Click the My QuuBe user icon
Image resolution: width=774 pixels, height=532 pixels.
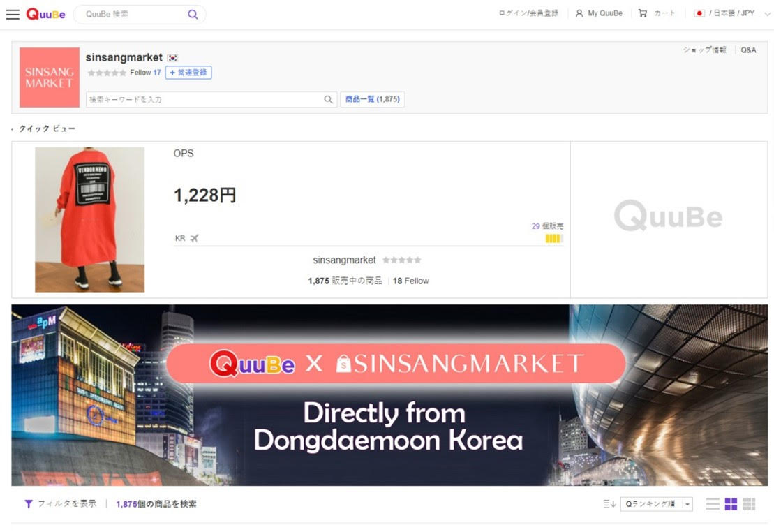[579, 13]
